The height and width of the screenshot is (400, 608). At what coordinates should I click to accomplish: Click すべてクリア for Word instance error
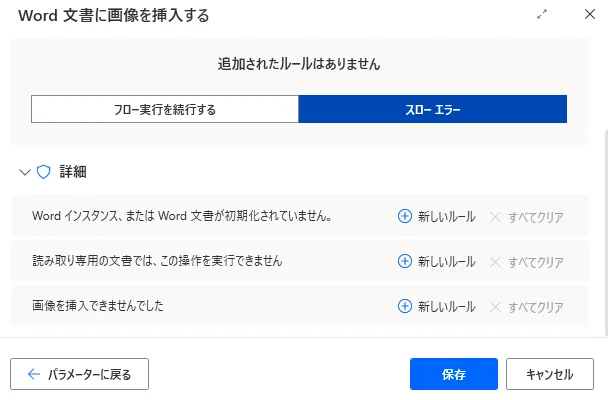point(535,216)
